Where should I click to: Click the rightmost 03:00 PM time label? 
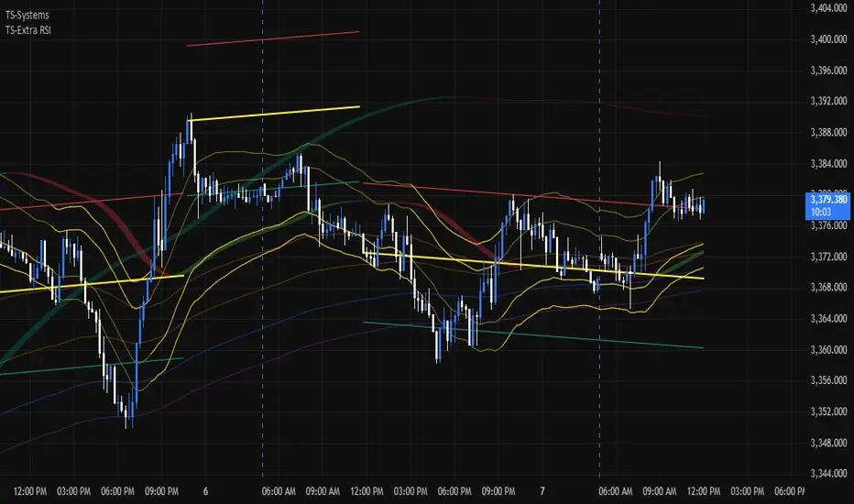coord(747,491)
